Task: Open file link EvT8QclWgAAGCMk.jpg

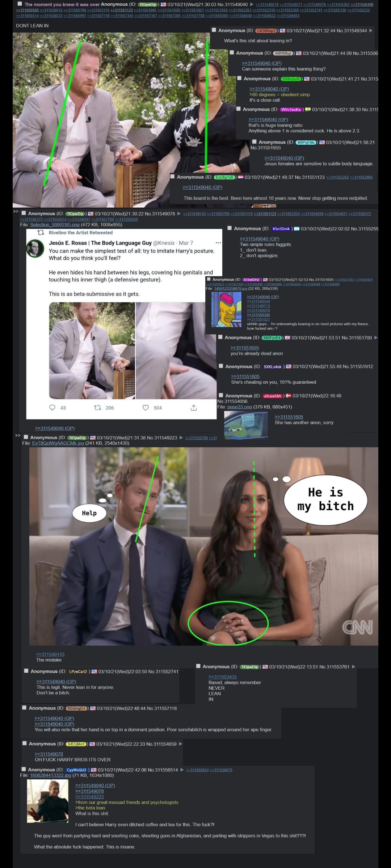Action: (58, 443)
